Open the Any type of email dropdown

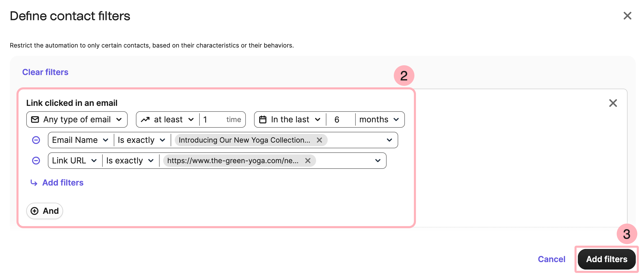[77, 119]
